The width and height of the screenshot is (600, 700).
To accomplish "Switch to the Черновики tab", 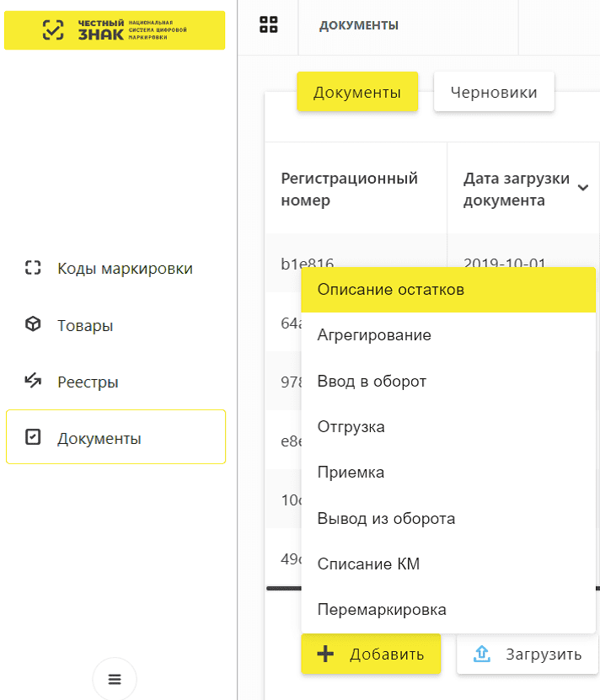I will click(494, 93).
